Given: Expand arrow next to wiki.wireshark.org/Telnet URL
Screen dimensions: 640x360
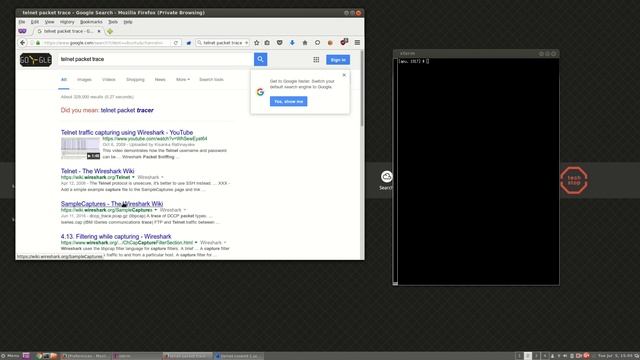Looking at the screenshot, I should pyautogui.click(x=133, y=177).
